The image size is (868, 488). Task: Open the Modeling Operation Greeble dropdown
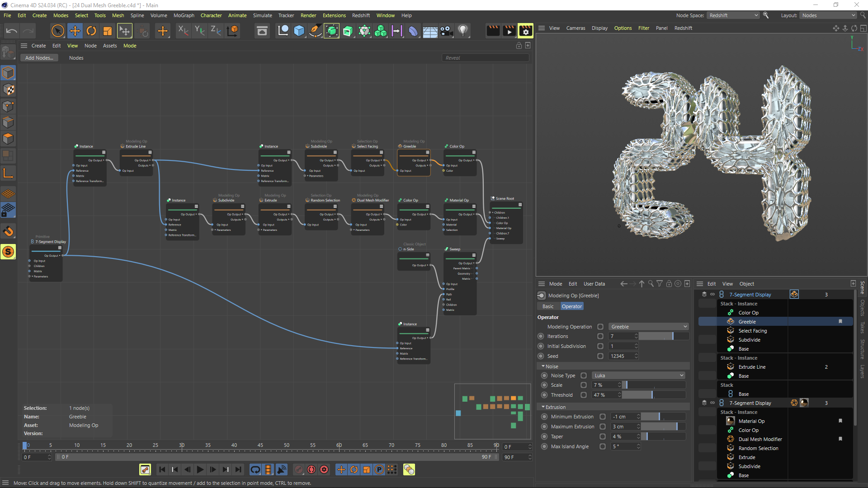click(648, 327)
